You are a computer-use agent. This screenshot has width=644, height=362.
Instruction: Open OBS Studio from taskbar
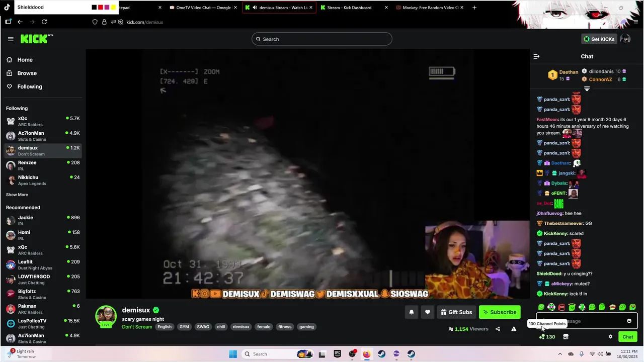click(x=352, y=354)
